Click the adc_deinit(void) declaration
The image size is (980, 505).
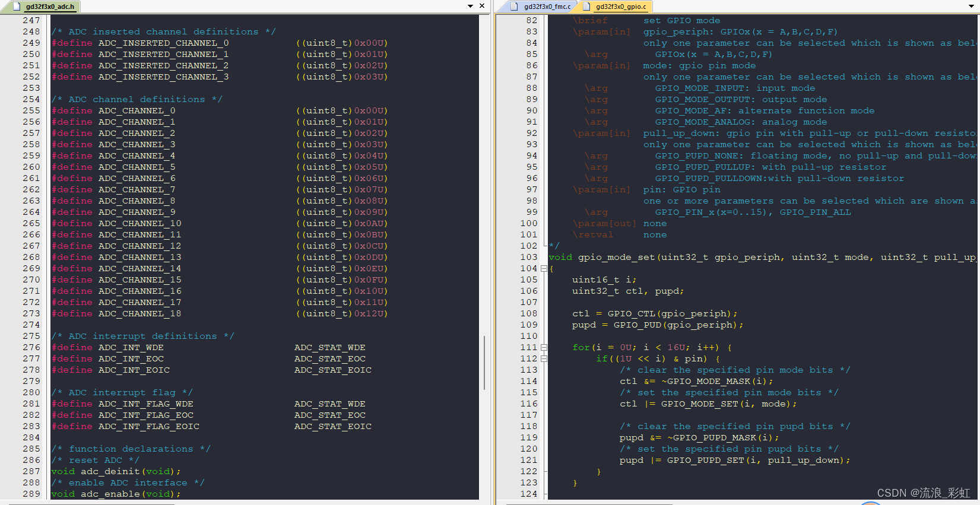click(x=116, y=472)
